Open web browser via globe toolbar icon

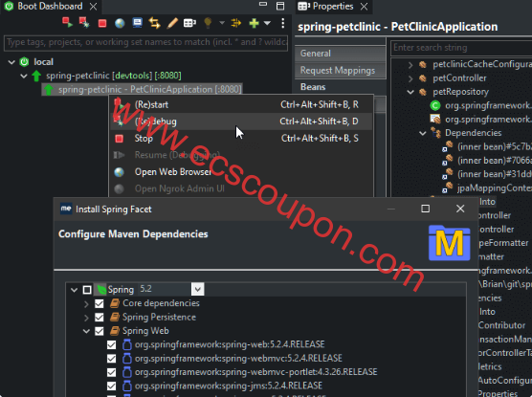point(120,23)
